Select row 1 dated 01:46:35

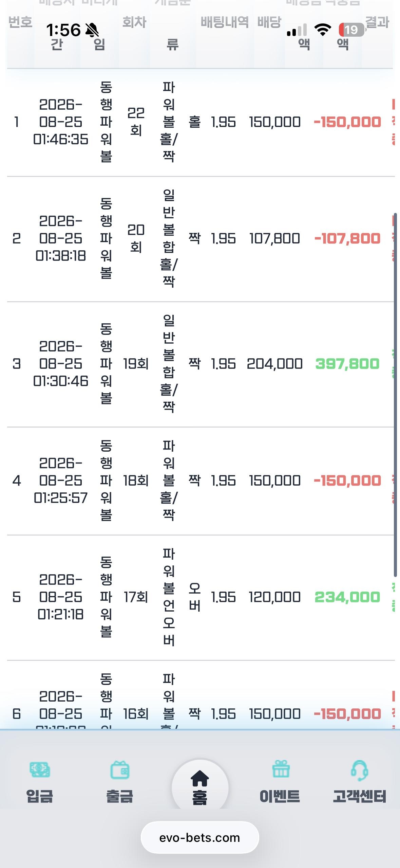200,122
